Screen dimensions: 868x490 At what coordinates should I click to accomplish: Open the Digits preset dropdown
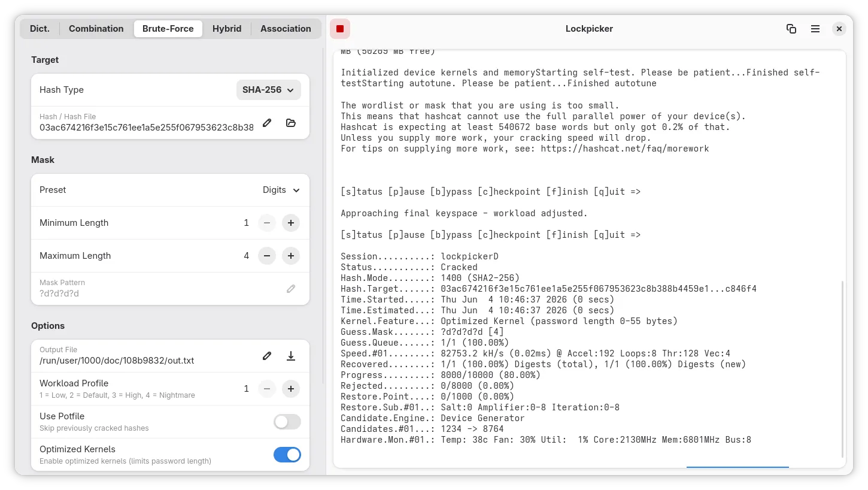[281, 190]
